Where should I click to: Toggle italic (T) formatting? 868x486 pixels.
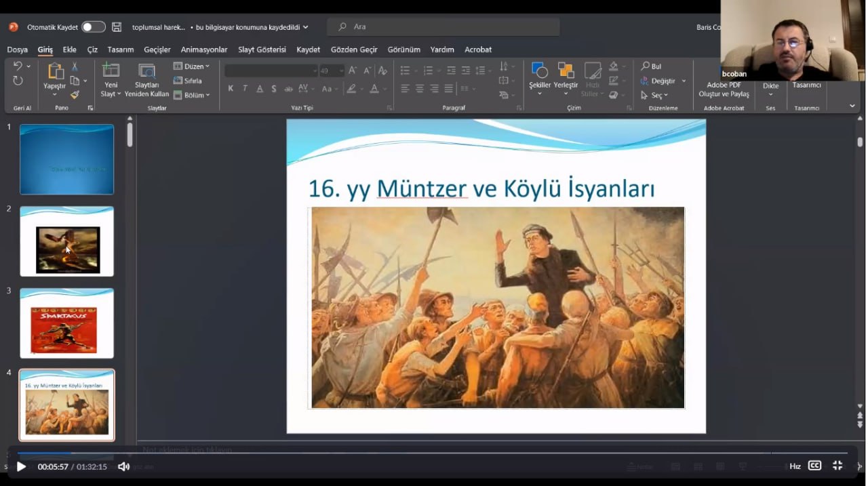[x=245, y=89]
